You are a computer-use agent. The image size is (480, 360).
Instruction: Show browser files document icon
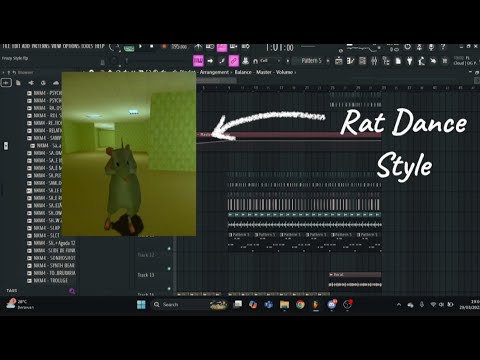click(18, 83)
